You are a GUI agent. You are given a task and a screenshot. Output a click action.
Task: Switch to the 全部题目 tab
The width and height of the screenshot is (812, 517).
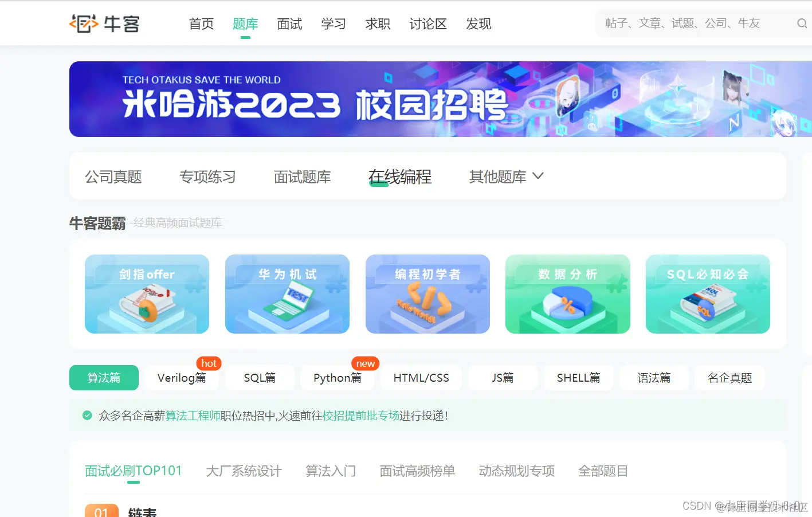603,471
